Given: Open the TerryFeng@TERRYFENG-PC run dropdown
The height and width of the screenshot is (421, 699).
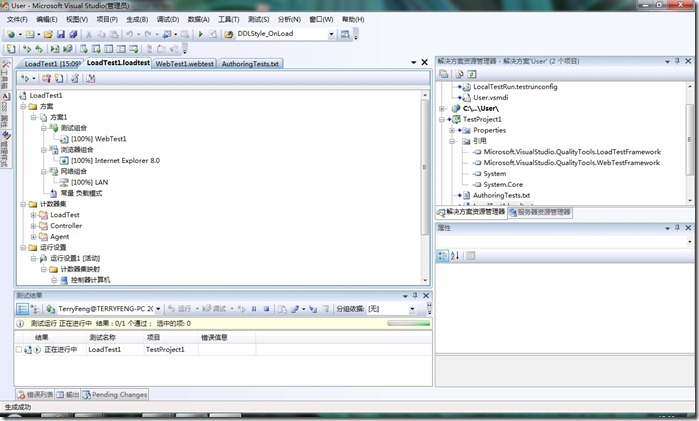Looking at the screenshot, I should [x=158, y=309].
